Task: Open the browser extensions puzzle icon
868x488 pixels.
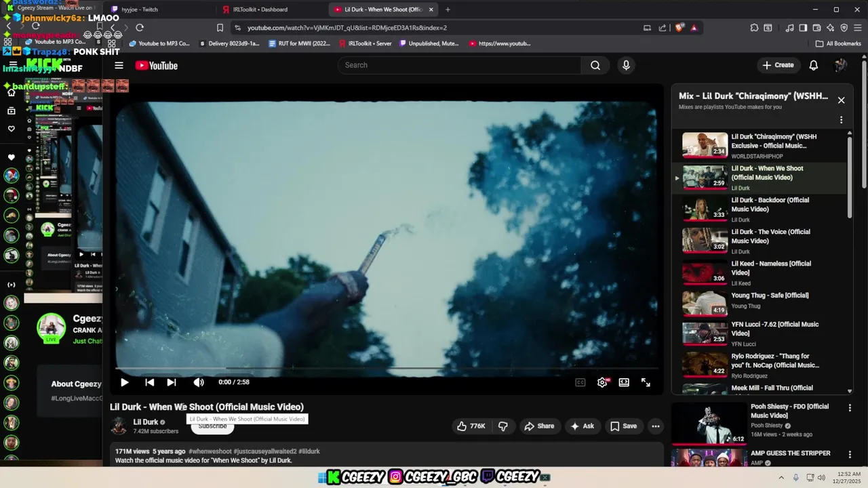Action: pyautogui.click(x=754, y=28)
